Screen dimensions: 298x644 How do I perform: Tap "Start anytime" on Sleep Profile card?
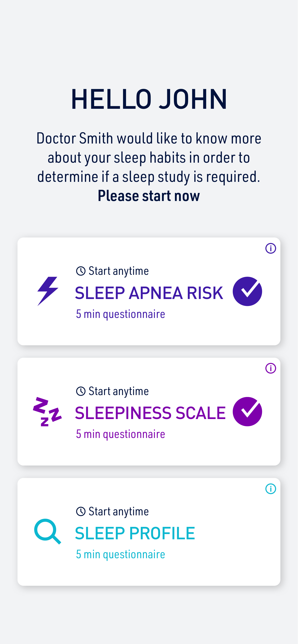click(119, 511)
